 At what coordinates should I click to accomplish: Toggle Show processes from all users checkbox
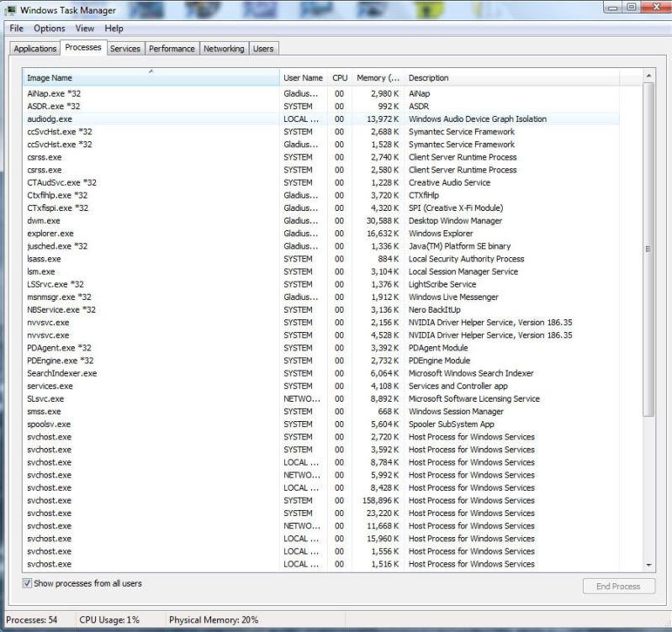(x=27, y=583)
